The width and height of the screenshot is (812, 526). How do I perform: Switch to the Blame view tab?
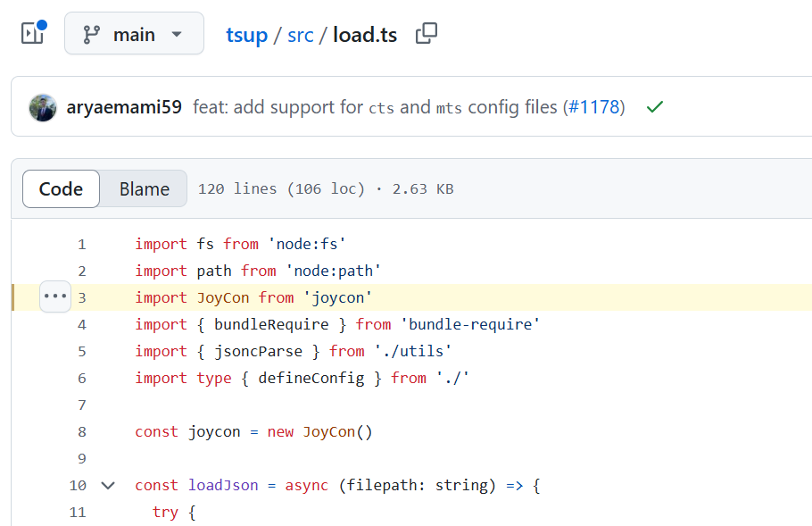coord(144,189)
